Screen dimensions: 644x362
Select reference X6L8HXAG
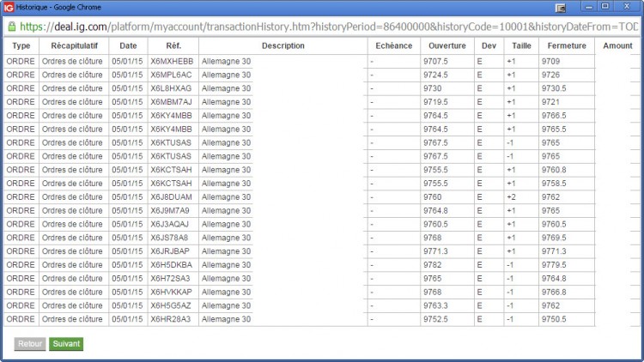tap(171, 88)
